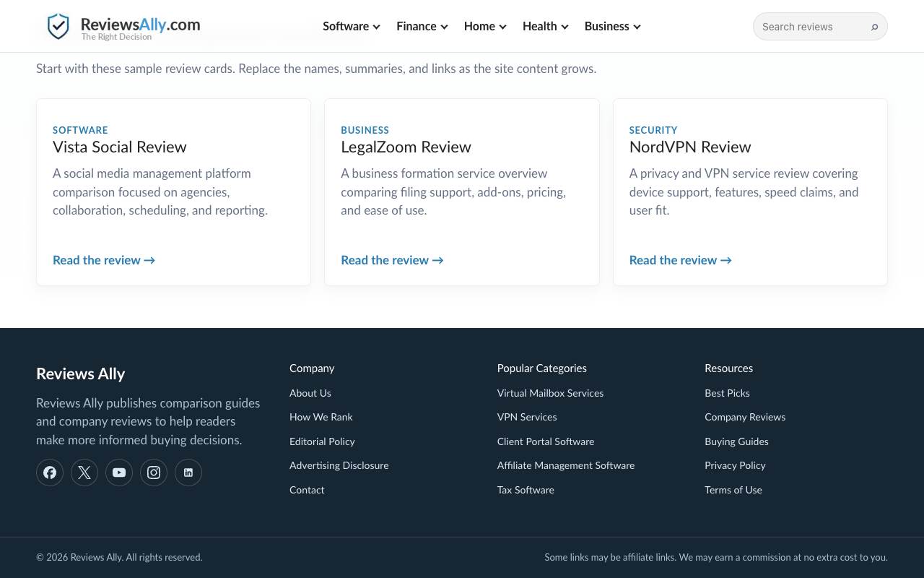Viewport: 924px width, 578px height.
Task: Expand the Software menu
Action: pos(352,26)
